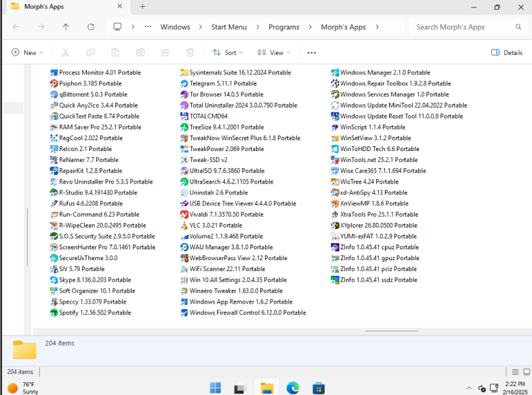The height and width of the screenshot is (395, 532).
Task: Expand chevron between Windows and Start Menu
Action: coord(201,27)
